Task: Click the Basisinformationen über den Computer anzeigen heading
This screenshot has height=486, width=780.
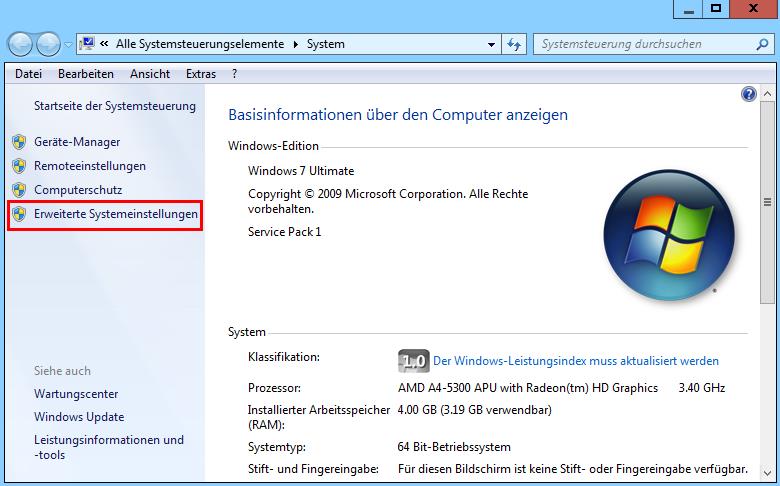Action: (x=398, y=115)
